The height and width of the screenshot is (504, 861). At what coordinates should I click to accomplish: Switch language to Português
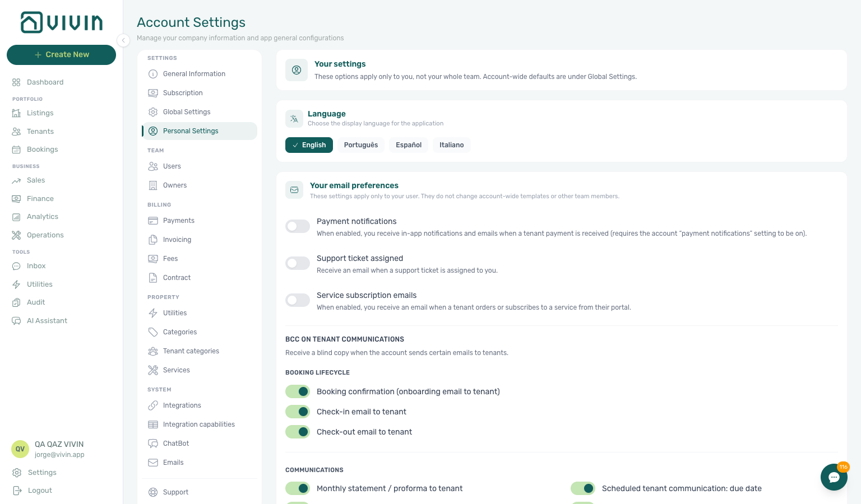361,145
